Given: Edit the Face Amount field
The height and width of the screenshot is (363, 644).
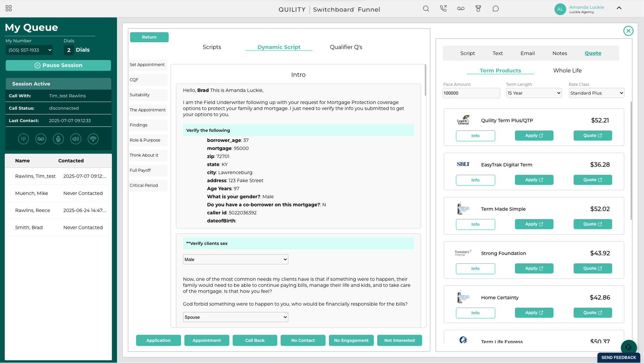Looking at the screenshot, I should [471, 93].
